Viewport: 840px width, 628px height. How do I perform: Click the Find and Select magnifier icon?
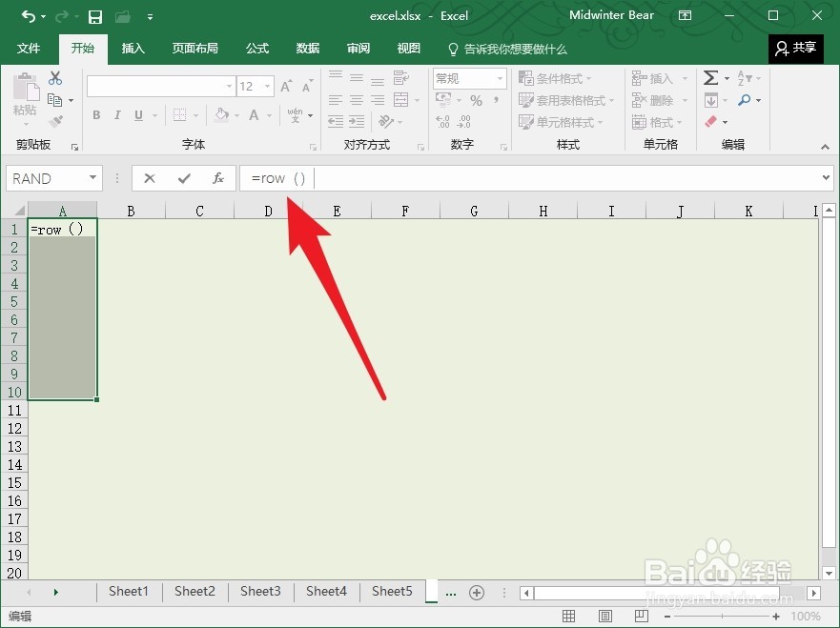point(744,100)
